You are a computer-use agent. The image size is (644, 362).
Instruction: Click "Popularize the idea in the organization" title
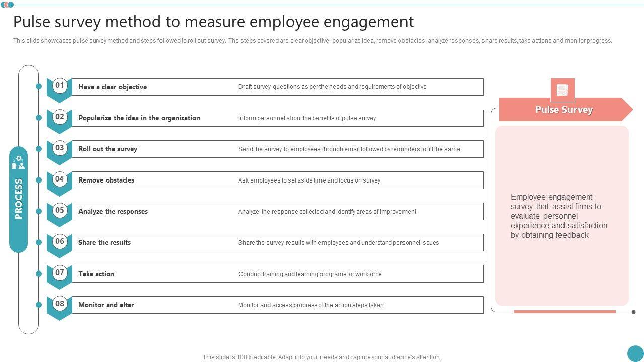(x=139, y=118)
